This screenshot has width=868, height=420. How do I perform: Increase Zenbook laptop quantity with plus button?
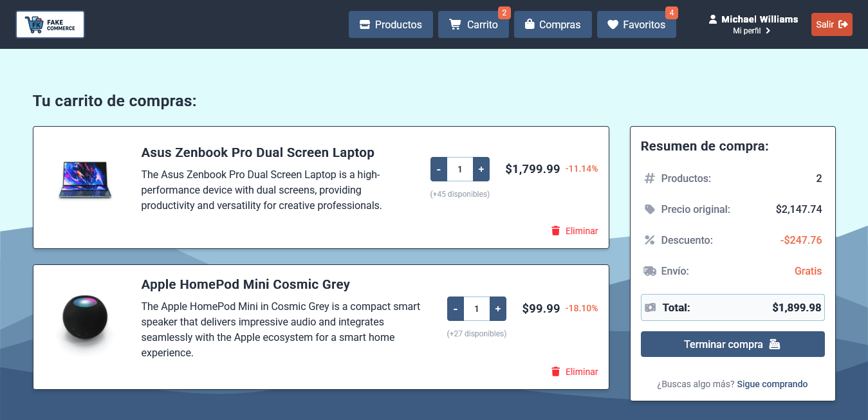tap(481, 169)
